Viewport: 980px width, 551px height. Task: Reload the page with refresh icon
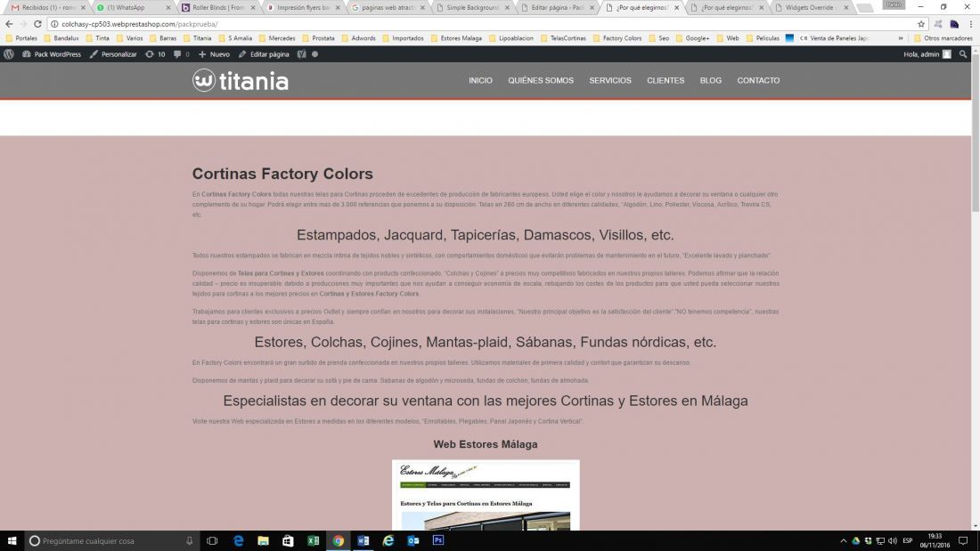point(37,24)
